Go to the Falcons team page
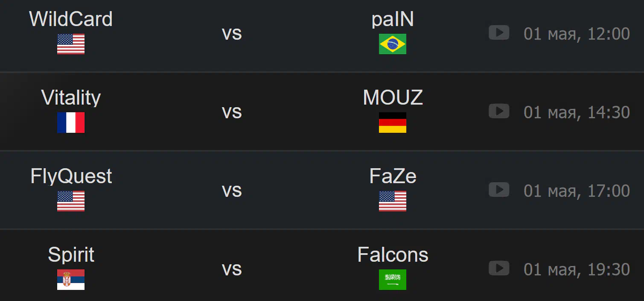The image size is (644, 301). coord(393,255)
